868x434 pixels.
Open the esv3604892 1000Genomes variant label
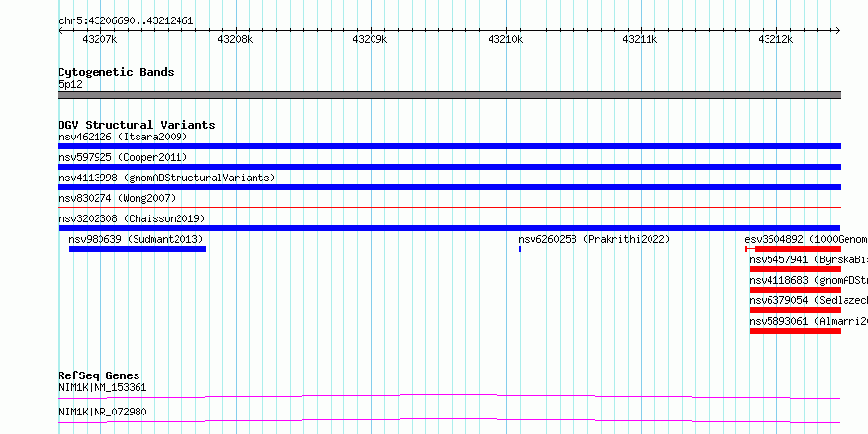click(x=806, y=239)
